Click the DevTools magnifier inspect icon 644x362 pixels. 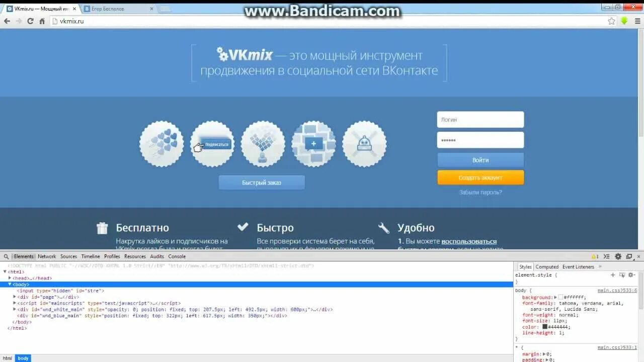pos(6,256)
